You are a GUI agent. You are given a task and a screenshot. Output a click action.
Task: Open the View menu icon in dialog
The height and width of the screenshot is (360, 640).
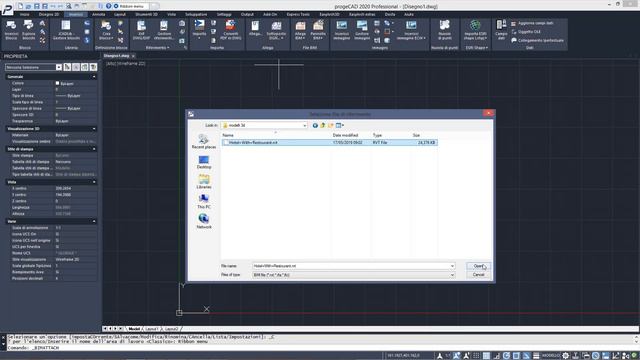(x=339, y=125)
